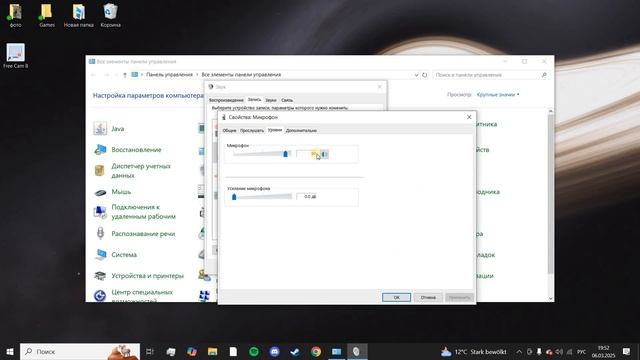Click the Применить button
This screenshot has width=640, height=360.
click(x=459, y=298)
